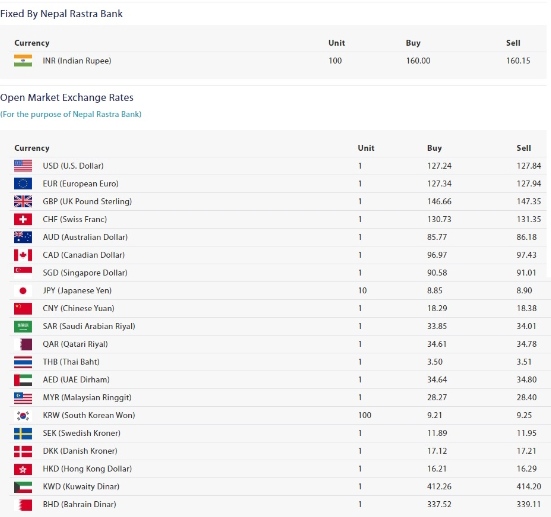The height and width of the screenshot is (517, 551).
Task: Click the UK flag beside GBP
Action: click(23, 201)
